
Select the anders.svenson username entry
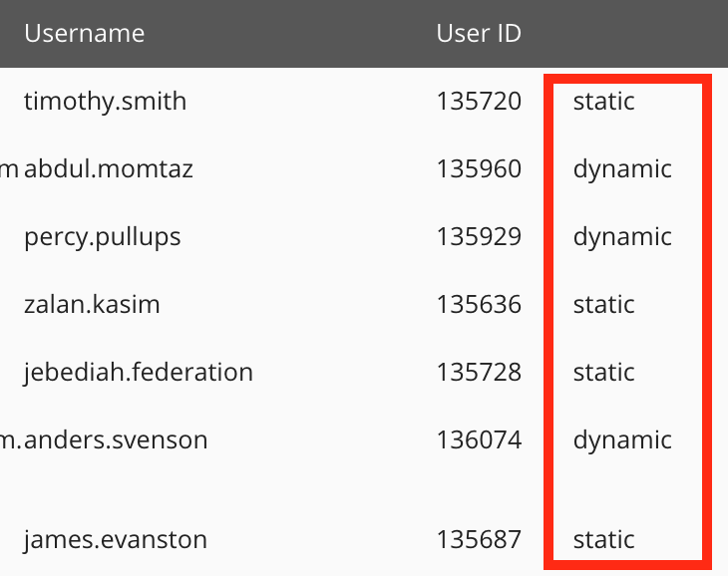(116, 439)
